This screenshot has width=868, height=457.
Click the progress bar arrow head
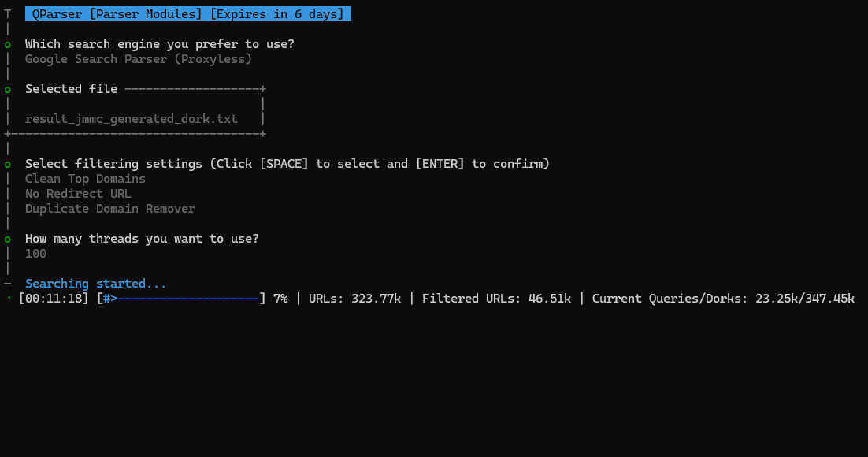pyautogui.click(x=114, y=299)
